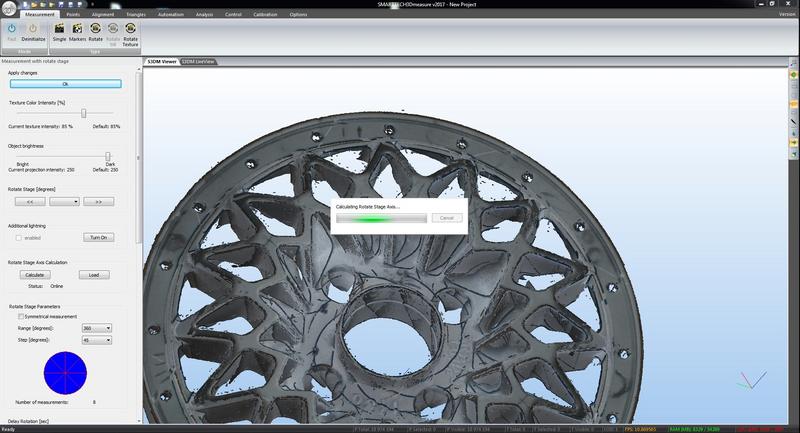The image size is (800, 433).
Task: Open the Options ribbon tab
Action: point(298,14)
